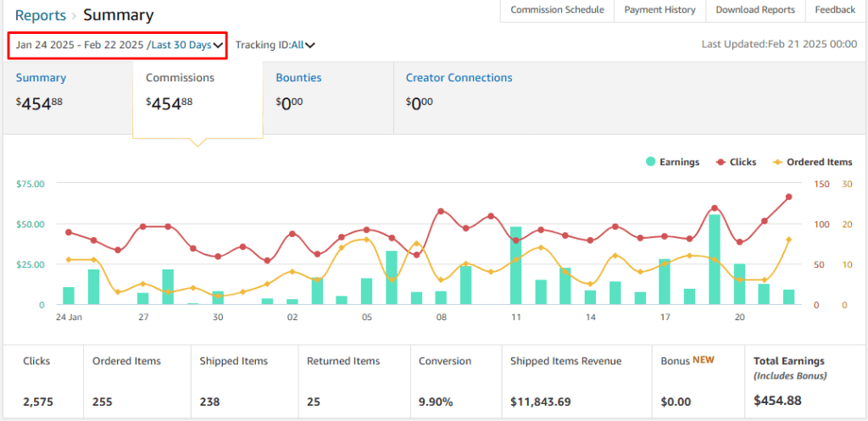Click the NEW badge next to Bonus
The height and width of the screenshot is (421, 868).
(x=703, y=360)
